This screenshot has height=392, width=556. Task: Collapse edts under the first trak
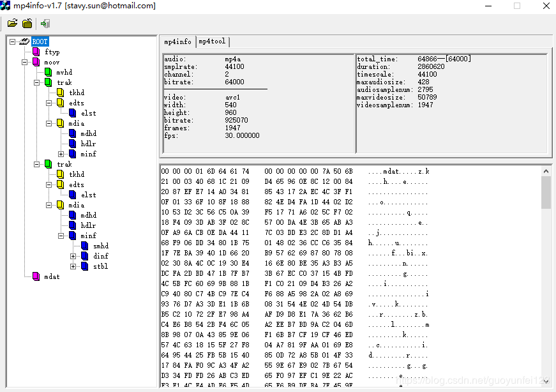coord(49,103)
